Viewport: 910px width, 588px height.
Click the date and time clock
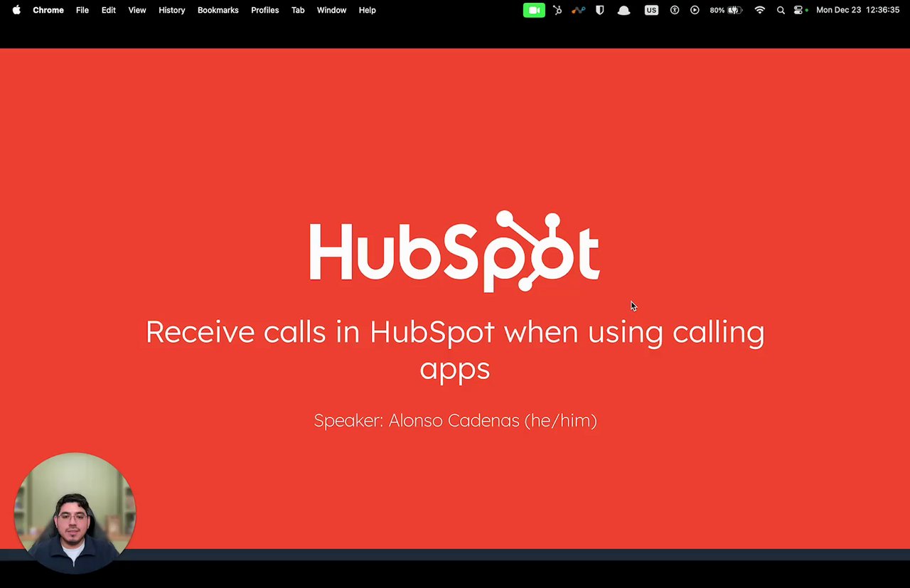click(858, 10)
